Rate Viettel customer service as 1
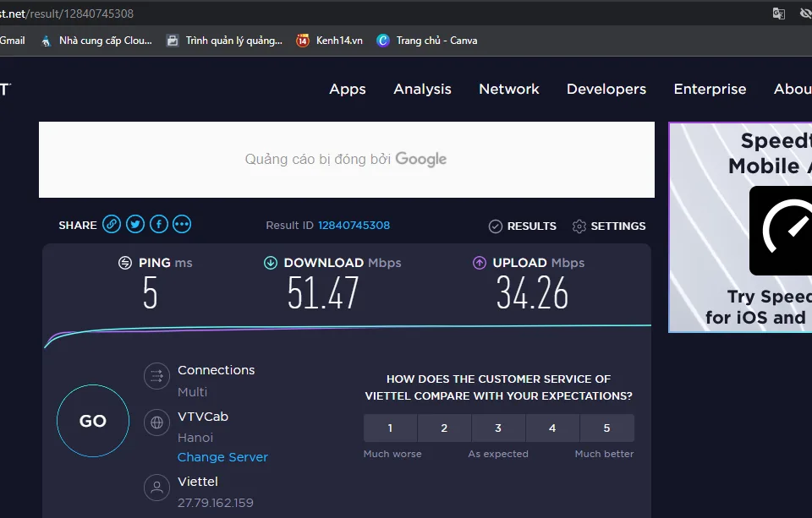 pos(390,428)
